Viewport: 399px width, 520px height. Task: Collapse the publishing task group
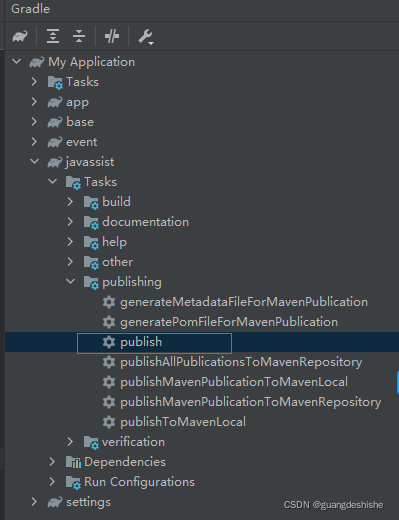tap(70, 282)
